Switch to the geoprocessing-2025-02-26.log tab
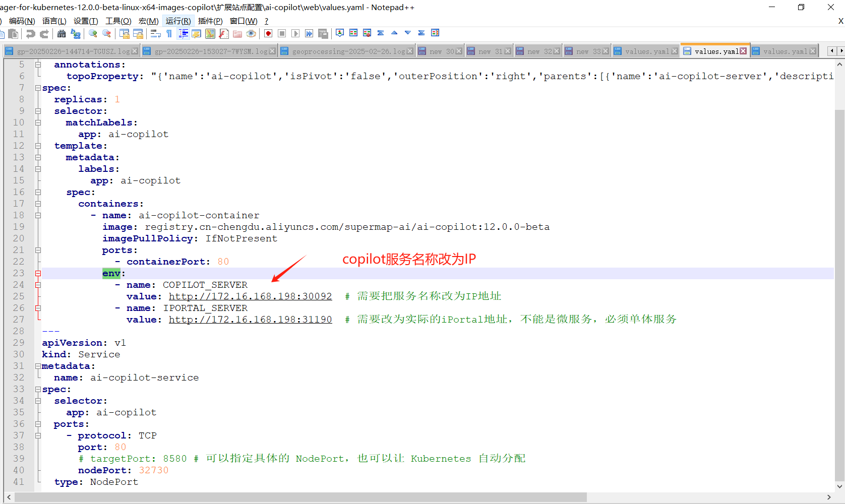The image size is (845, 504). (x=348, y=51)
